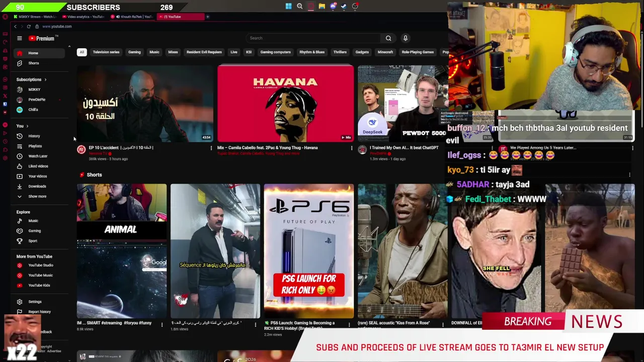Click inside the YouTube search field
Screen dimensions: 644x362
tap(314, 38)
